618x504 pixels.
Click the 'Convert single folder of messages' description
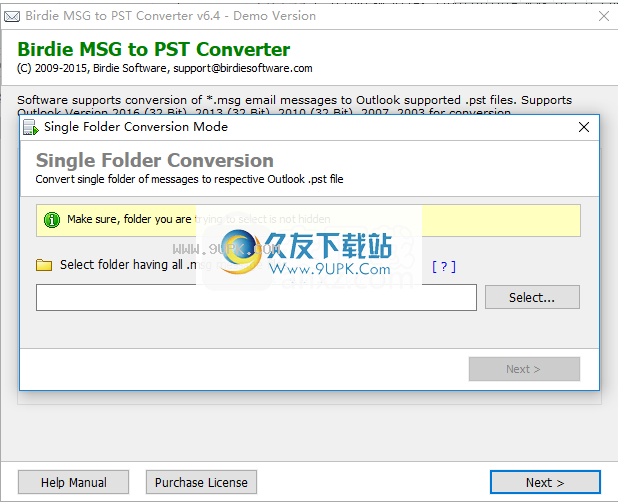pos(189,179)
